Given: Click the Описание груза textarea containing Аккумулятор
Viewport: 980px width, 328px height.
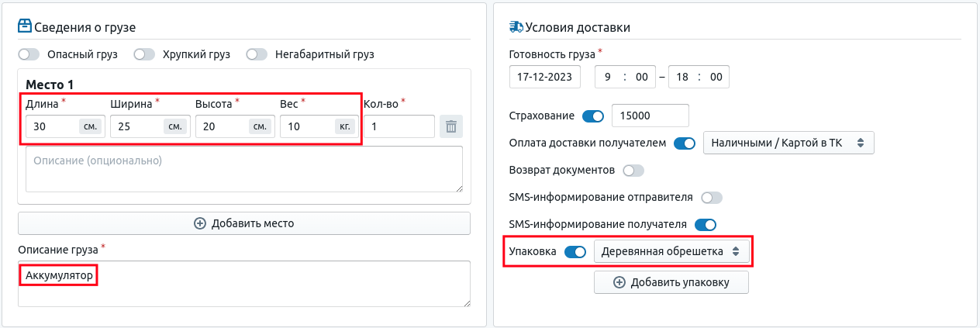Looking at the screenshot, I should coord(244,284).
